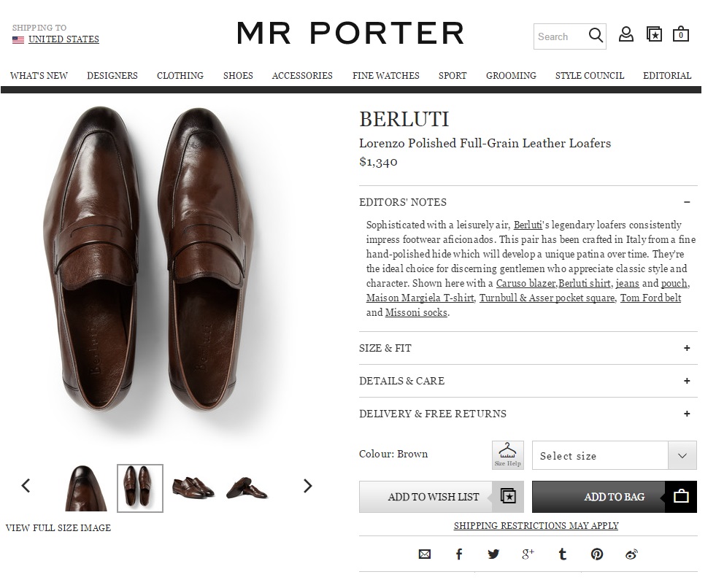Open the Select size dropdown

point(614,455)
